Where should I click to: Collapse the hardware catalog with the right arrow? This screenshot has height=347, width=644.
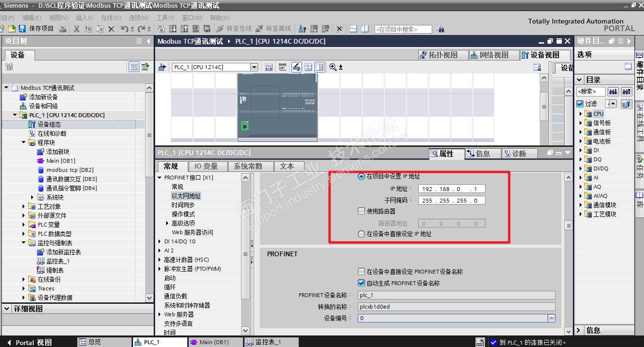tap(629, 42)
